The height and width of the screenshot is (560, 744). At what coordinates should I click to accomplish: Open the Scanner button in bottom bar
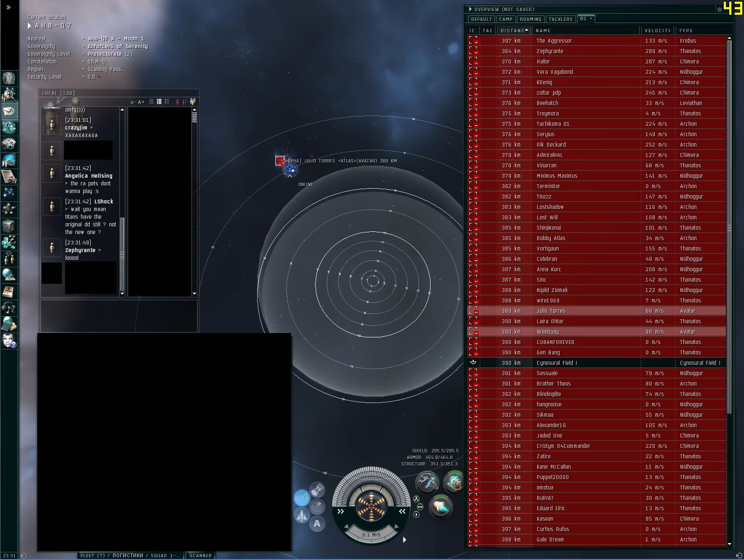(x=201, y=556)
